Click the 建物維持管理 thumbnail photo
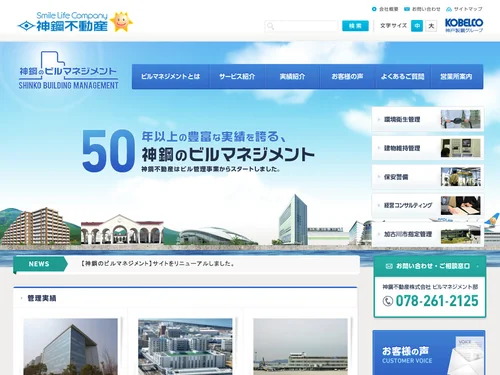This screenshot has width=500, height=375. click(460, 148)
